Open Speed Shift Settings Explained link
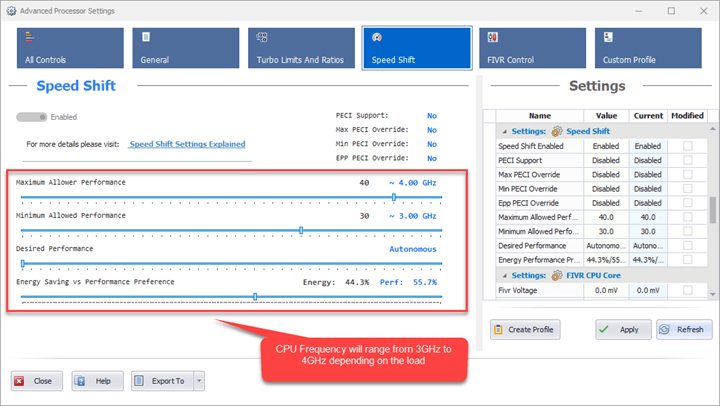Screen dimensions: 720x406 [187, 144]
